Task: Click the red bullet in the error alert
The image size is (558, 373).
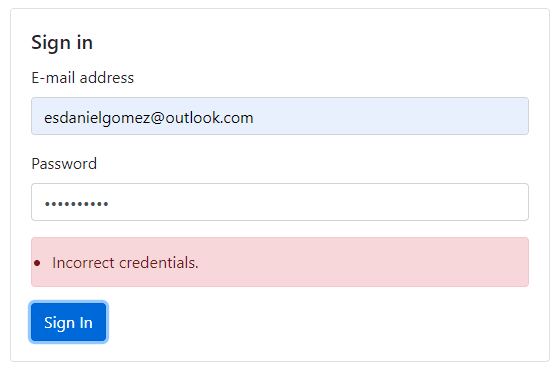Action: point(37,263)
